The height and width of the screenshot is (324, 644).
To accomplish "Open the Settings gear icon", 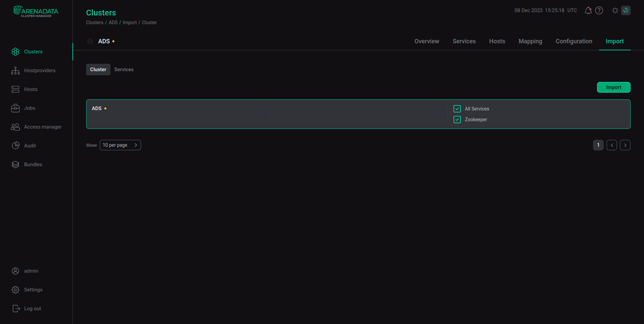I will (x=15, y=290).
